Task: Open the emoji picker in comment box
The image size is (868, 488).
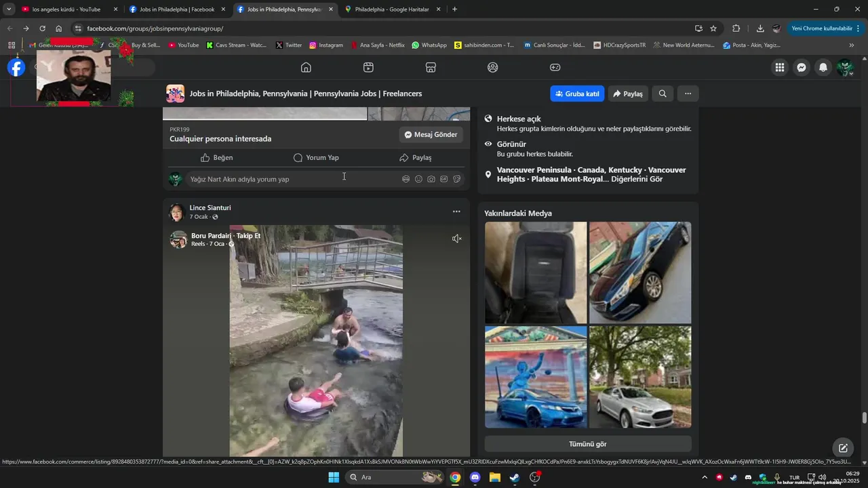Action: coord(418,179)
